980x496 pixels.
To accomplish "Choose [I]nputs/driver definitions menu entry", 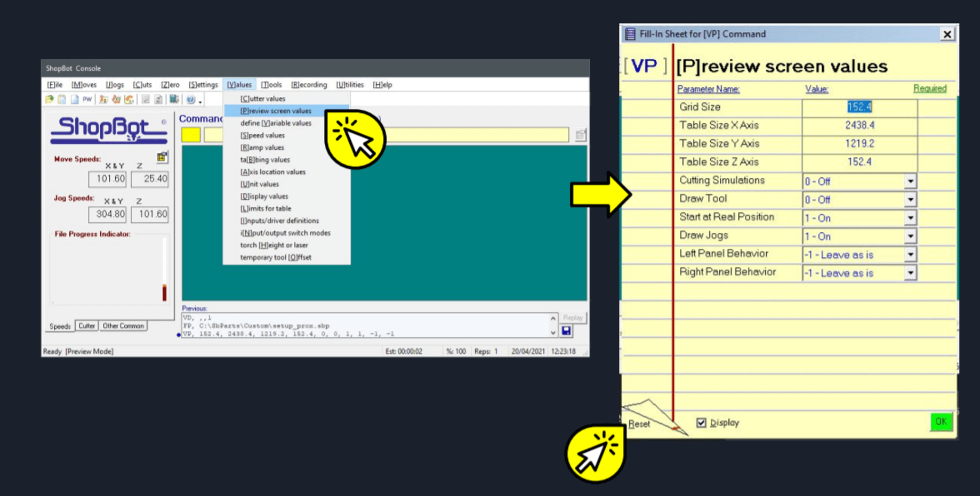I will [287, 221].
